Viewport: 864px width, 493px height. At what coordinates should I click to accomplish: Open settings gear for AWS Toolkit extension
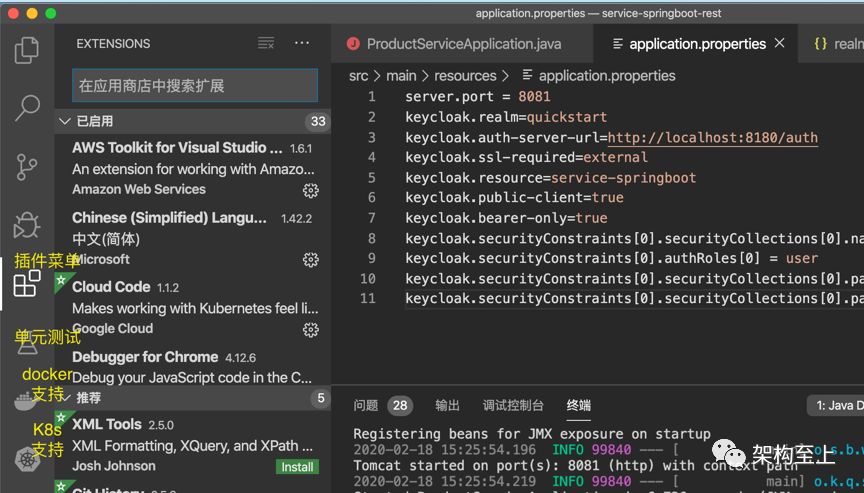(311, 191)
